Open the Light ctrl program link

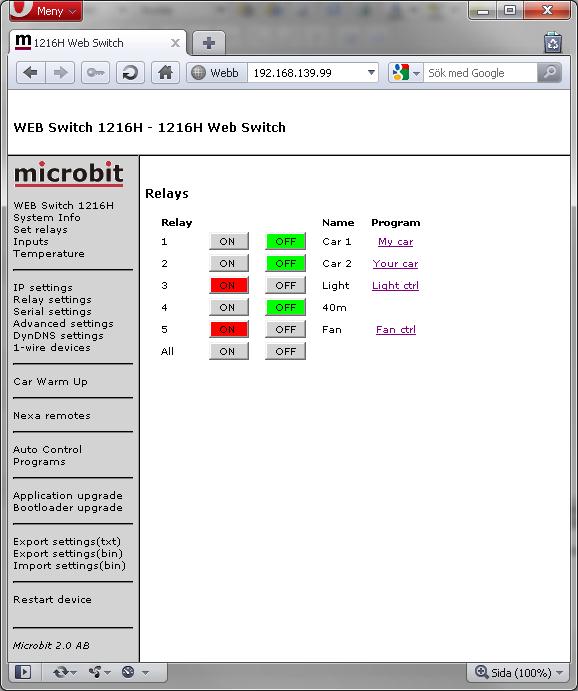point(395,286)
